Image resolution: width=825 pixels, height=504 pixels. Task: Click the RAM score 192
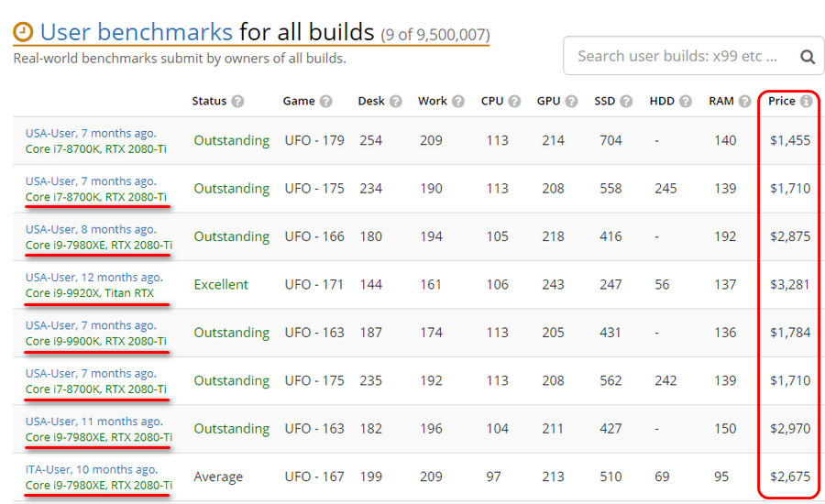[x=725, y=236]
